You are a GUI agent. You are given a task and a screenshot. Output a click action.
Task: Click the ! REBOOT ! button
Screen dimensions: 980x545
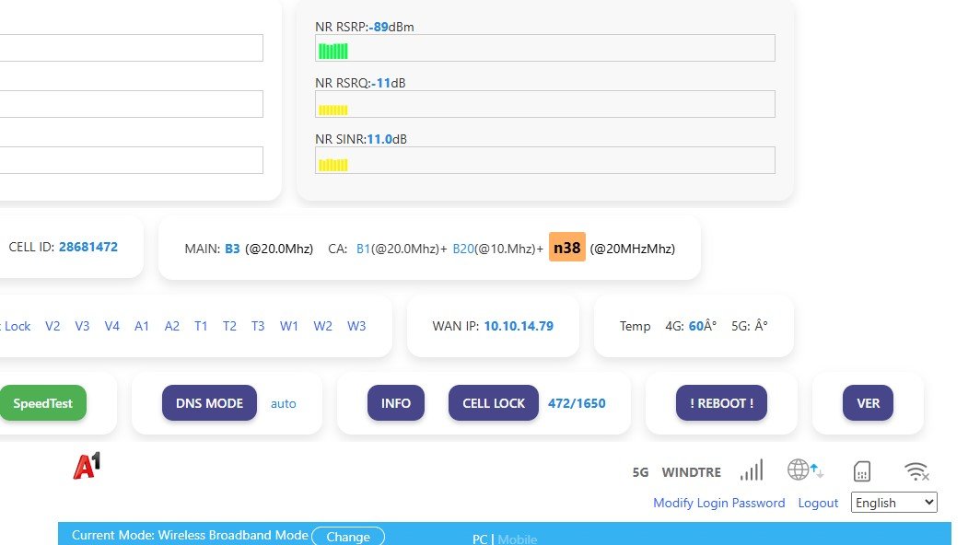click(721, 403)
